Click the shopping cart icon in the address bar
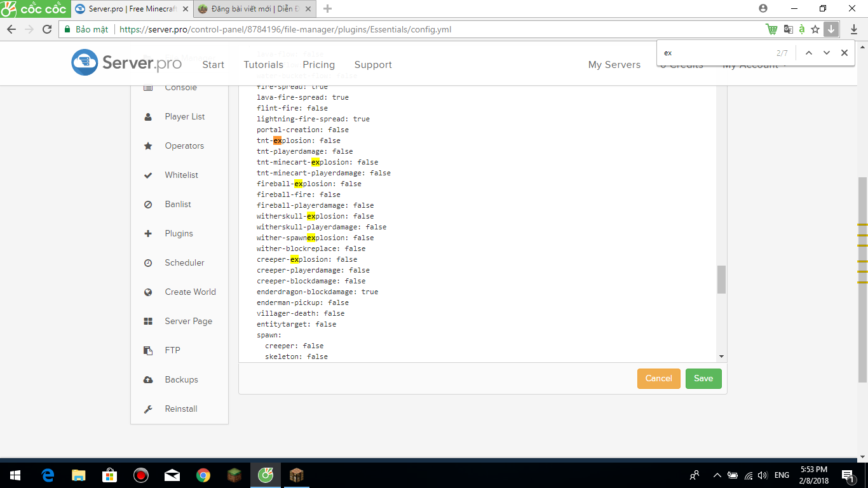 (771, 29)
